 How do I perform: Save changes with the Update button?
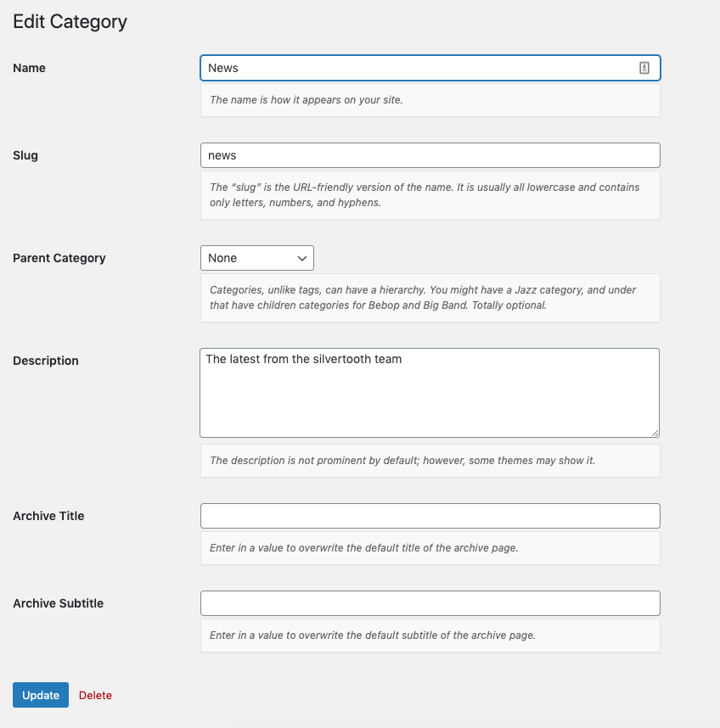(41, 695)
